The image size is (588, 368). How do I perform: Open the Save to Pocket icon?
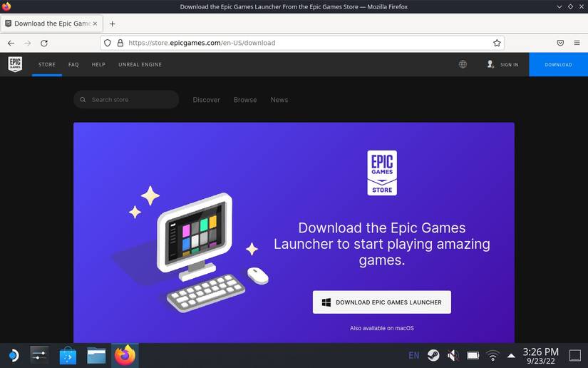tap(560, 43)
